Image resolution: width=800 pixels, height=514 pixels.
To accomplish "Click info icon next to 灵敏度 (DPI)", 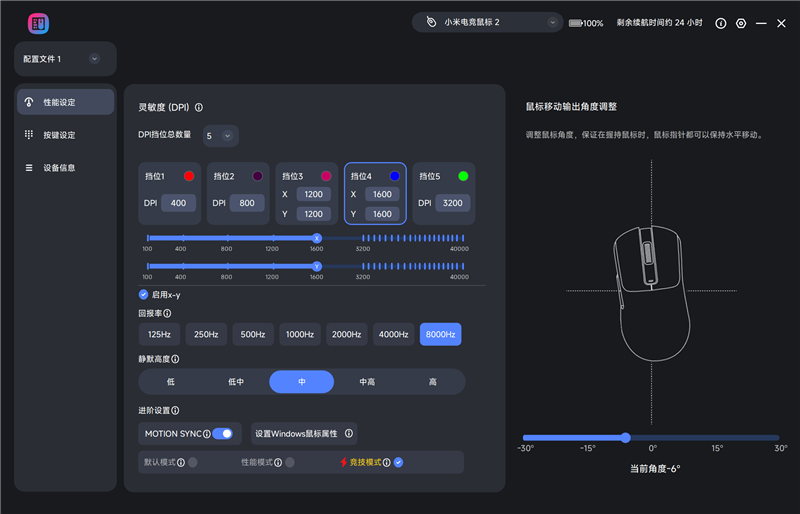I will point(199,107).
